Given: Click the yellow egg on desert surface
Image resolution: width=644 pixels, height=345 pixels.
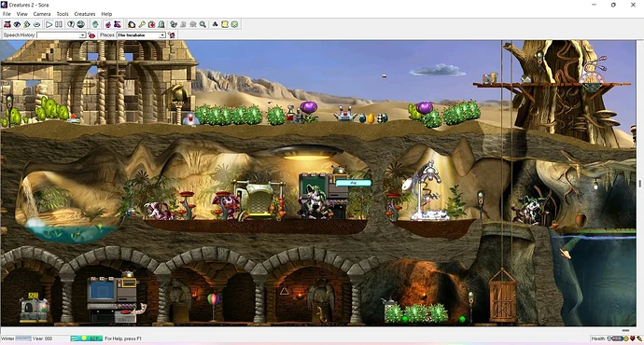Looking at the screenshot, I should [371, 118].
